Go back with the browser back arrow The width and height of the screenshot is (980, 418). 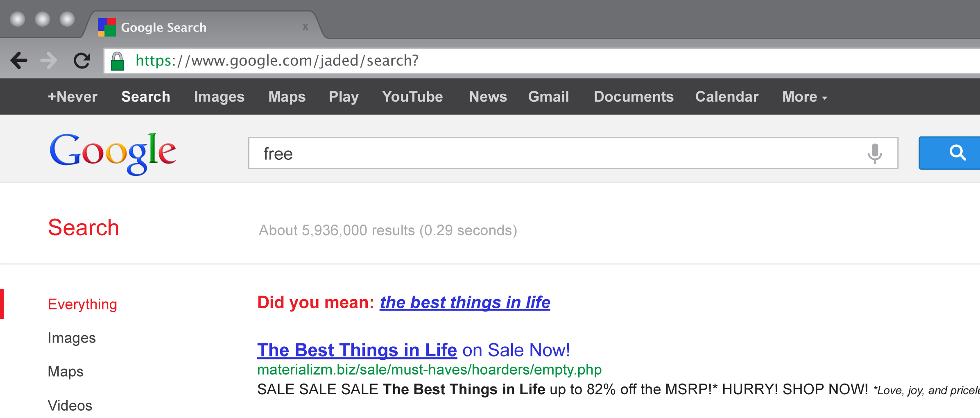[19, 61]
